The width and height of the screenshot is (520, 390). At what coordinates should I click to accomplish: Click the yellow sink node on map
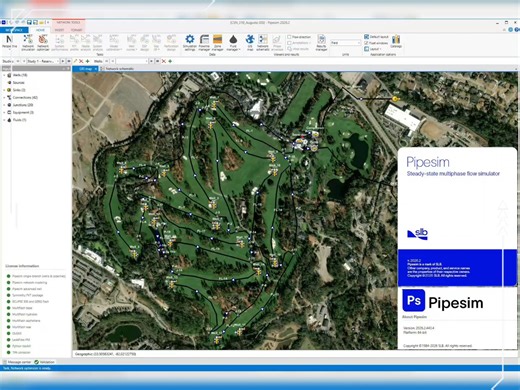tap(395, 99)
